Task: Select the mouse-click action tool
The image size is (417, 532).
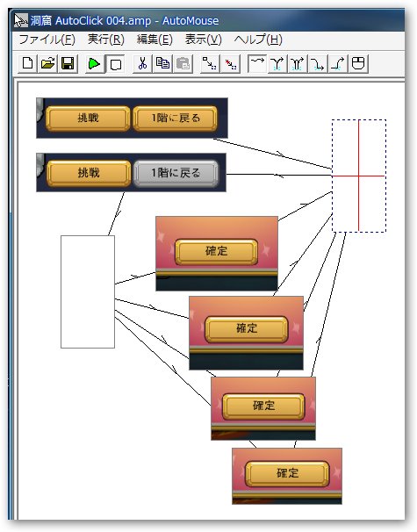Action: tap(358, 63)
